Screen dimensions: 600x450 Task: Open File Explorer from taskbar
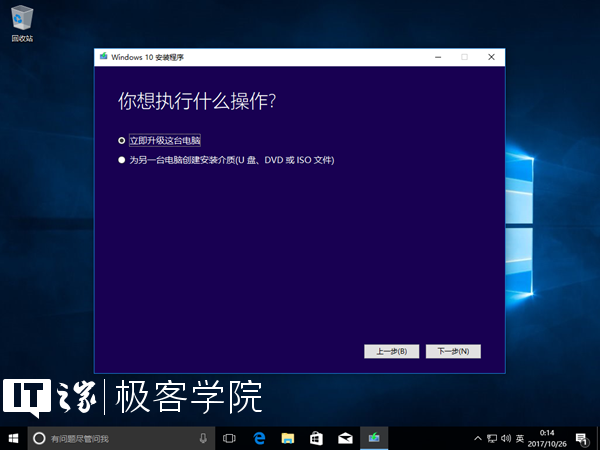point(288,438)
